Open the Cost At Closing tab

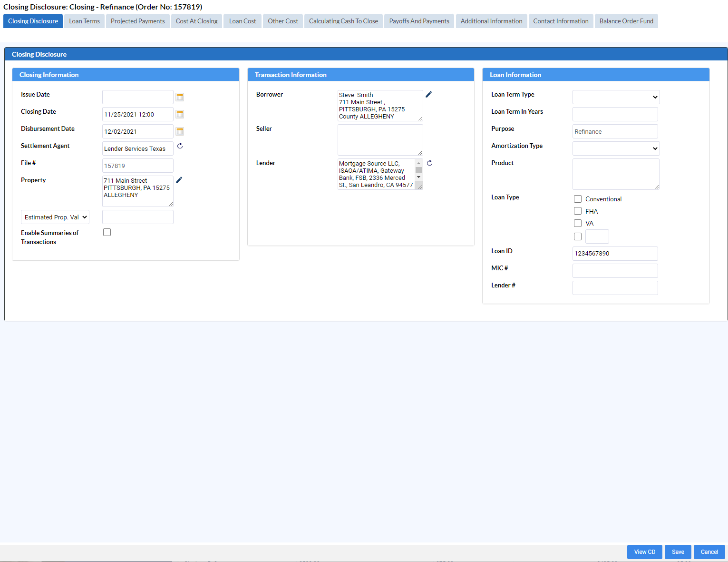pyautogui.click(x=196, y=21)
